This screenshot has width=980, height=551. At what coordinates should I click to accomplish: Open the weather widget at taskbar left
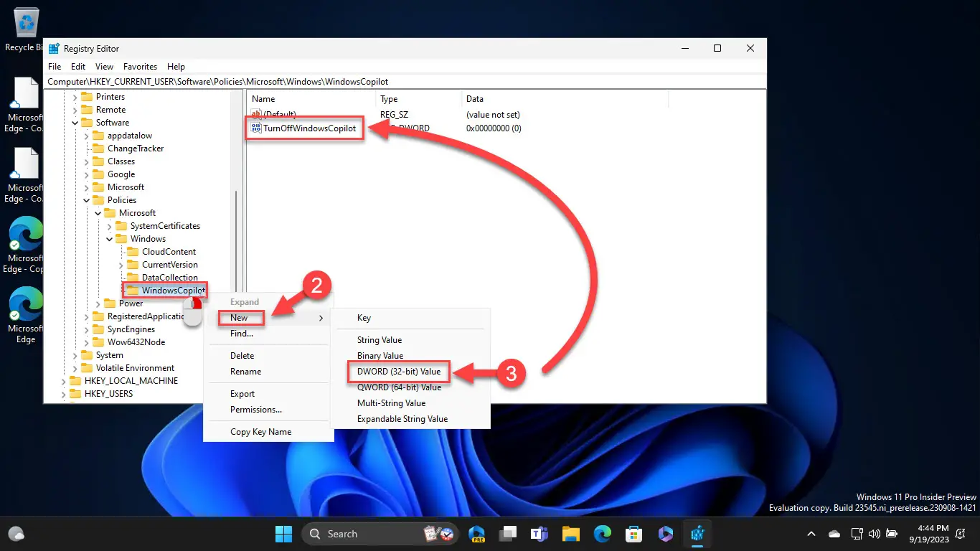16,534
